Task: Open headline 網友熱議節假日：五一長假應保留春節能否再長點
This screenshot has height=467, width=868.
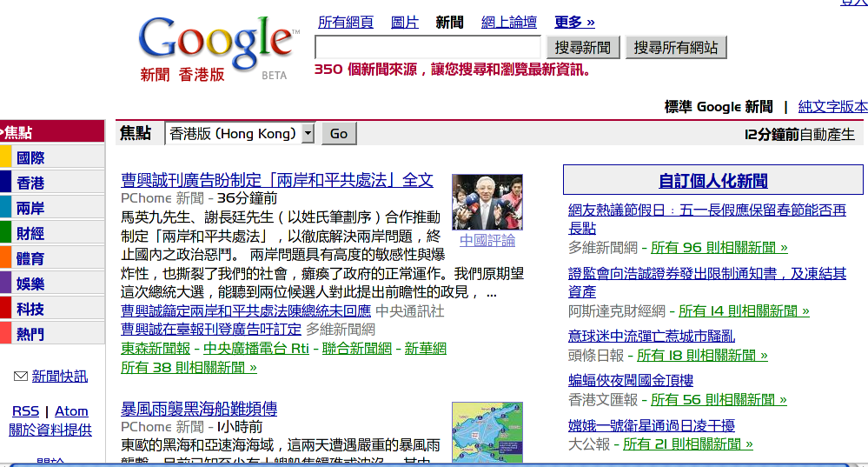Action: click(x=707, y=219)
